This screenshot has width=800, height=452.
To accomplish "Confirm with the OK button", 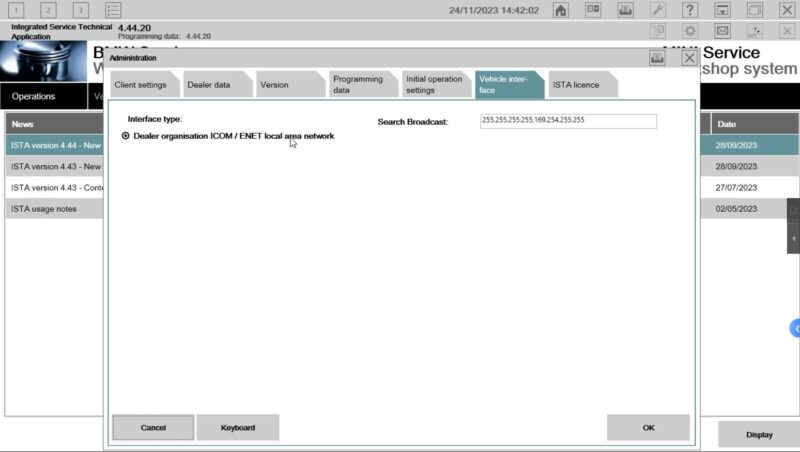I will point(648,428).
